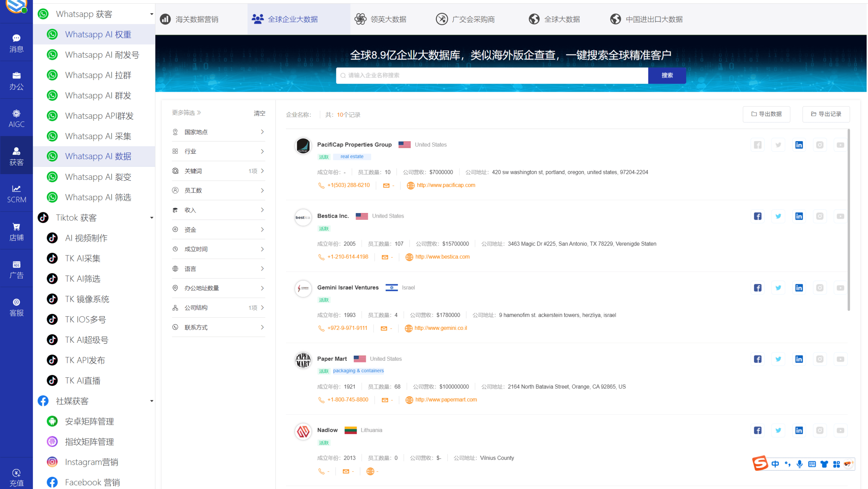Click the 导出数据 export button
Screen dimensions: 868x489
point(767,114)
